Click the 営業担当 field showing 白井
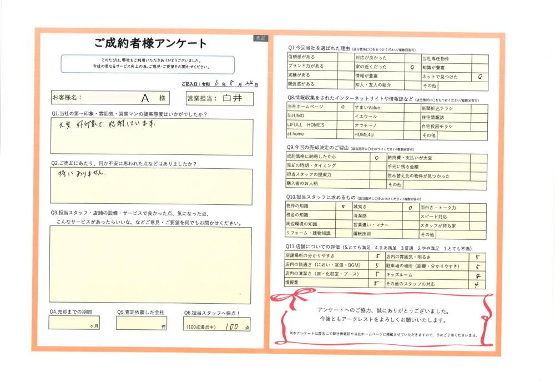 pos(220,98)
